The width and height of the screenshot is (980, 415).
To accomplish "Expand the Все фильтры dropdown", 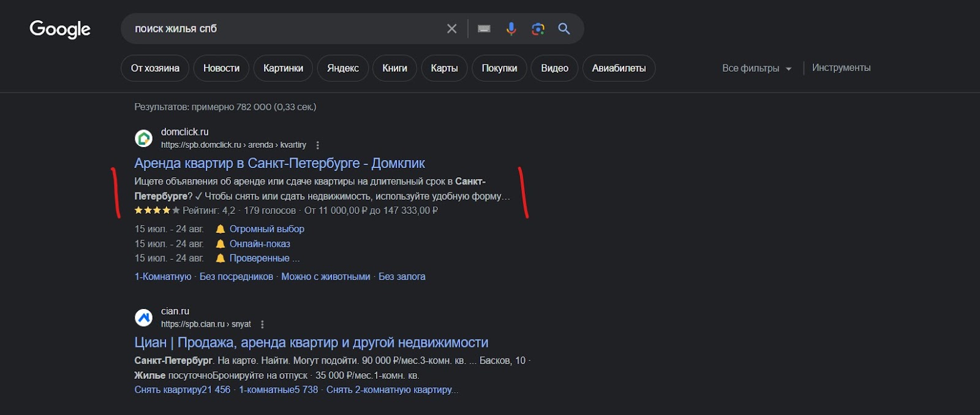I will coord(756,68).
